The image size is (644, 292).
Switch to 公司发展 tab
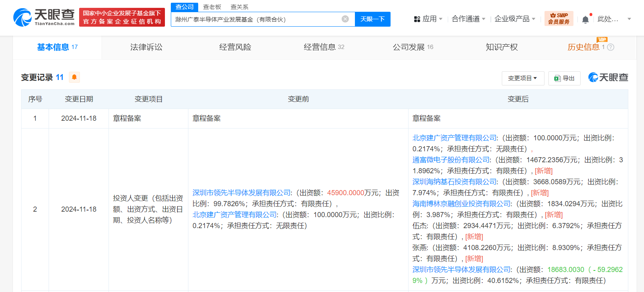pyautogui.click(x=413, y=47)
